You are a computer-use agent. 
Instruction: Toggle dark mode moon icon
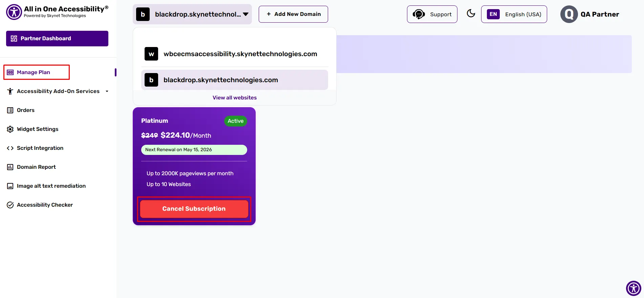[471, 14]
